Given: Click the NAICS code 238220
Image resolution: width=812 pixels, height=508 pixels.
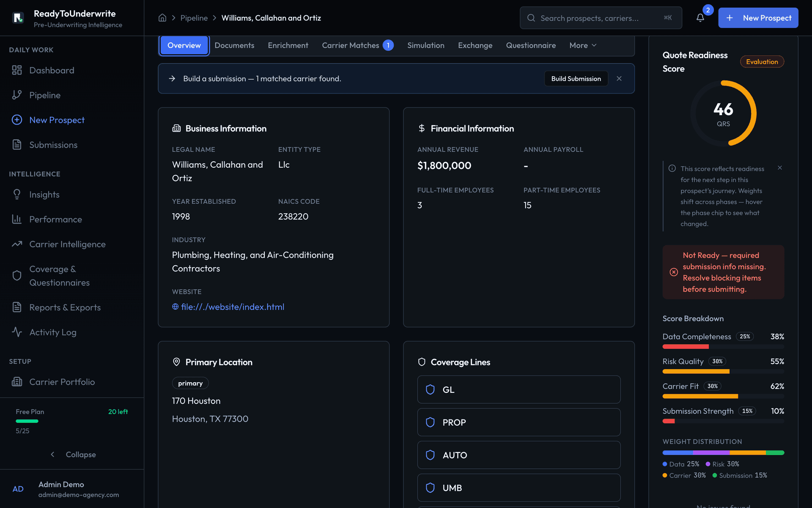Looking at the screenshot, I should [x=293, y=217].
